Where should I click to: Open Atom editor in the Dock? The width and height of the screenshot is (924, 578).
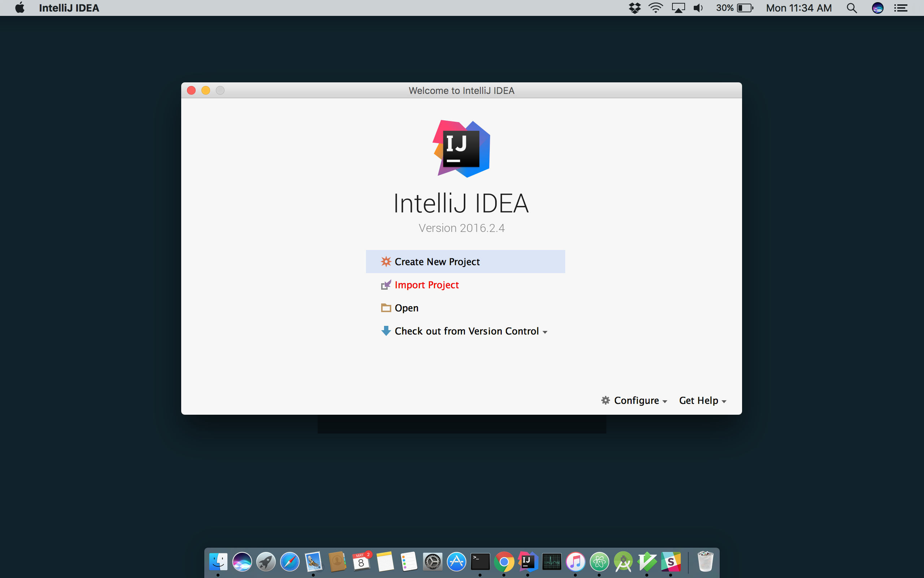point(599,561)
